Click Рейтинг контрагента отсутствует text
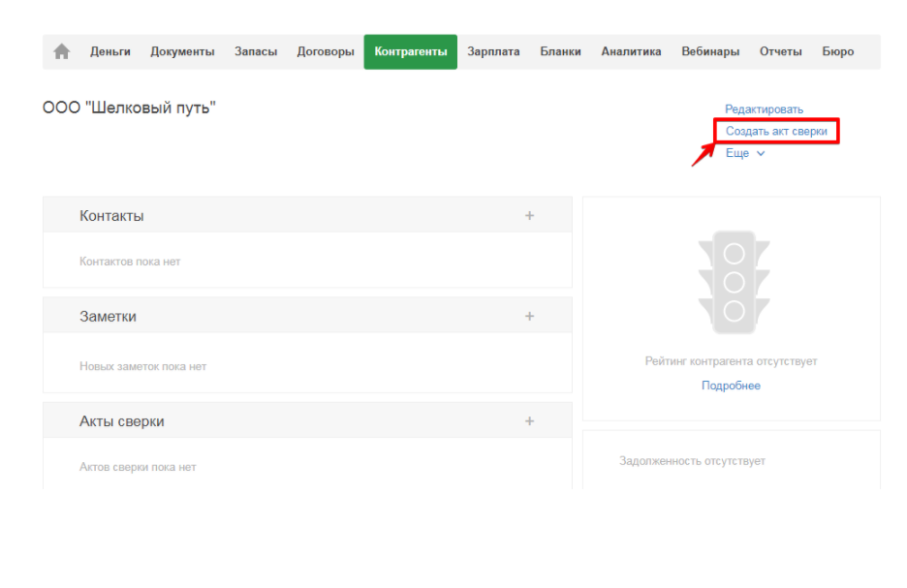Screen dimensions: 907x588 click(731, 361)
